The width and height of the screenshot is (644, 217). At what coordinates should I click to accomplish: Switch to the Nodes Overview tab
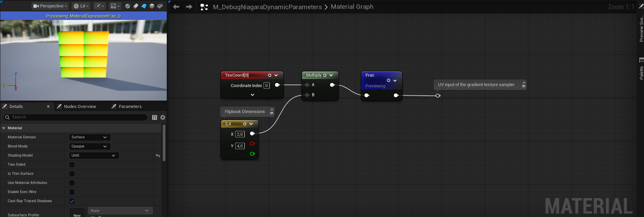click(x=80, y=107)
